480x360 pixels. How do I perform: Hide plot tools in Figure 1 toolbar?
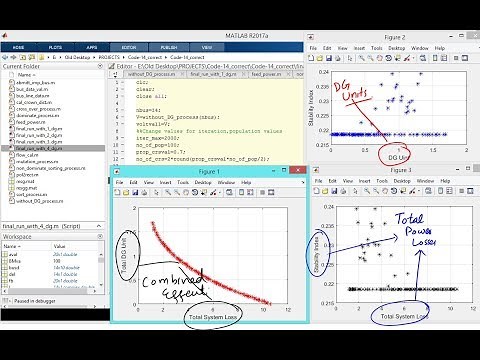coord(262,192)
